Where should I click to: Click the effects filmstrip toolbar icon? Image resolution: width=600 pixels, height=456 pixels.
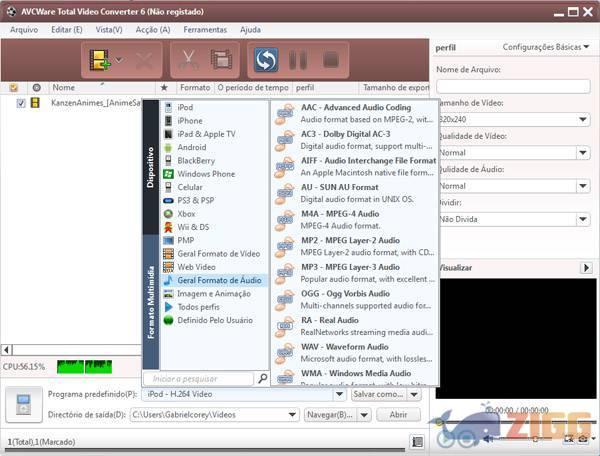coord(221,60)
